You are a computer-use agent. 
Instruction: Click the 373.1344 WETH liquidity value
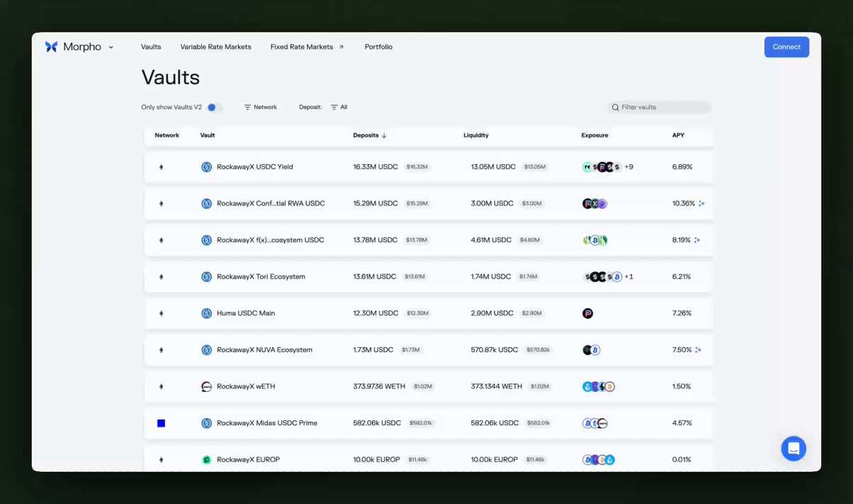click(496, 387)
